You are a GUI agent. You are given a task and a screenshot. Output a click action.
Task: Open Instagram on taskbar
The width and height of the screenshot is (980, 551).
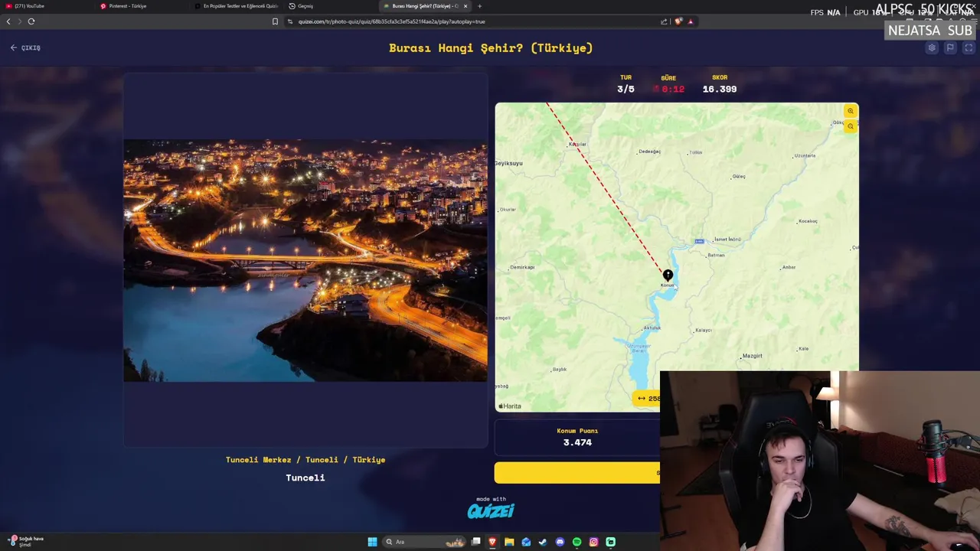(x=593, y=542)
